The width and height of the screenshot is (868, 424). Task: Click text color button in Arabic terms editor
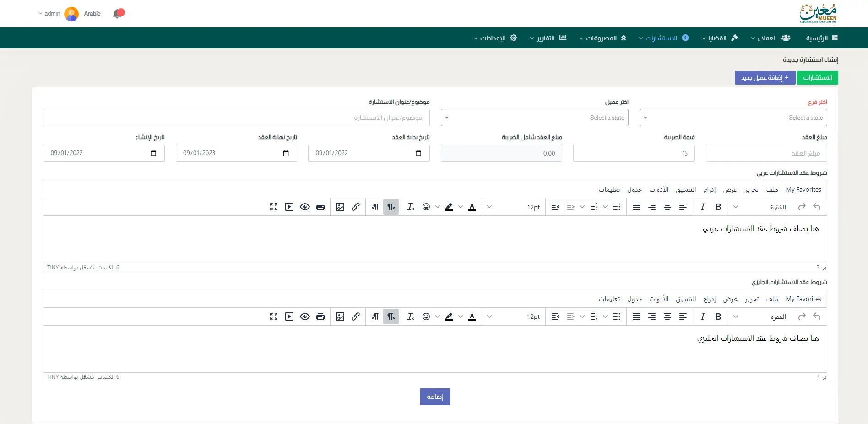[472, 207]
